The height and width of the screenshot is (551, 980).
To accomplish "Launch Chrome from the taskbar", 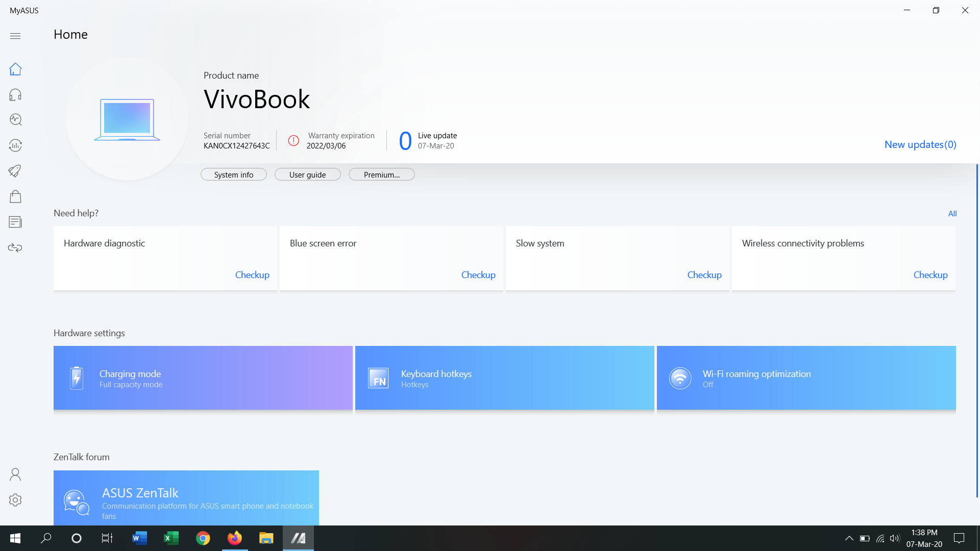I will 203,538.
